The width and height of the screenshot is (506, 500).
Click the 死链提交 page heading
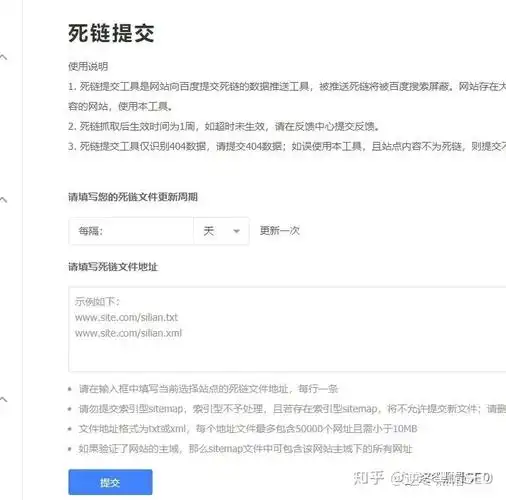(x=111, y=33)
